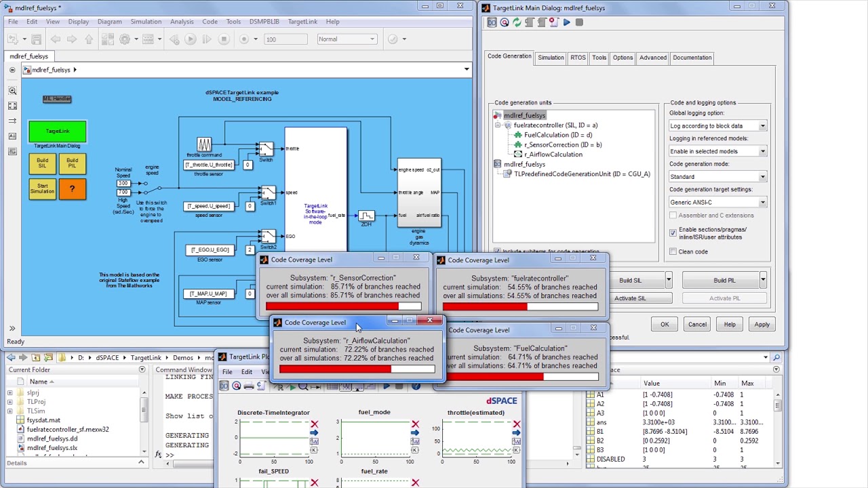
Task: Click Fit to View palette icon
Action: point(12,106)
